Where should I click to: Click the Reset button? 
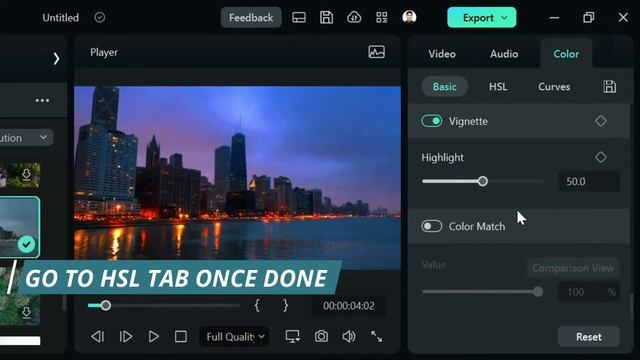[x=589, y=337]
